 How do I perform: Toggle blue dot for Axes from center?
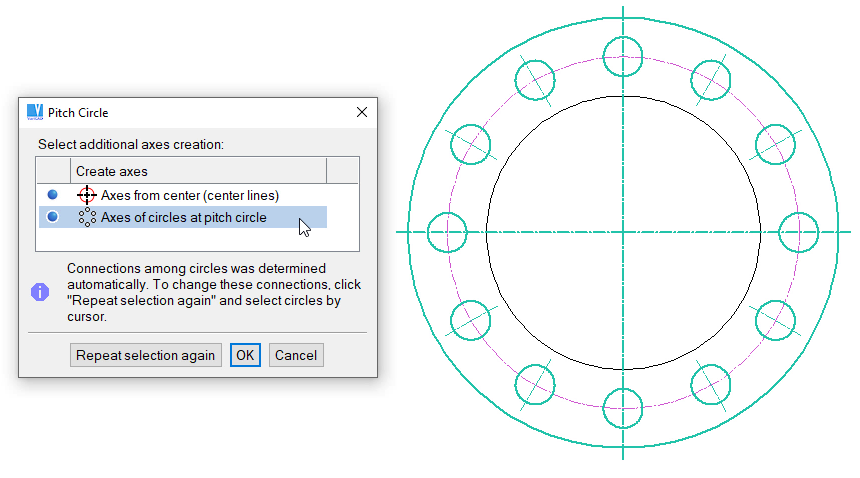(x=52, y=195)
